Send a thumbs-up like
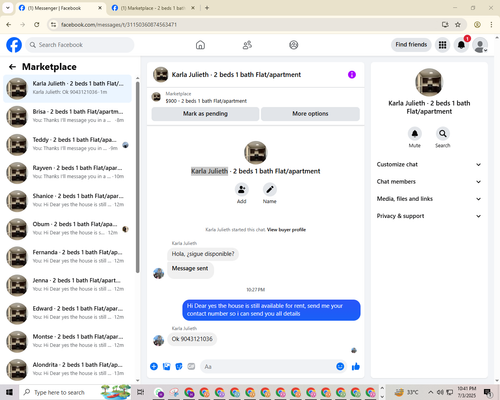The height and width of the screenshot is (400, 500). point(356,367)
